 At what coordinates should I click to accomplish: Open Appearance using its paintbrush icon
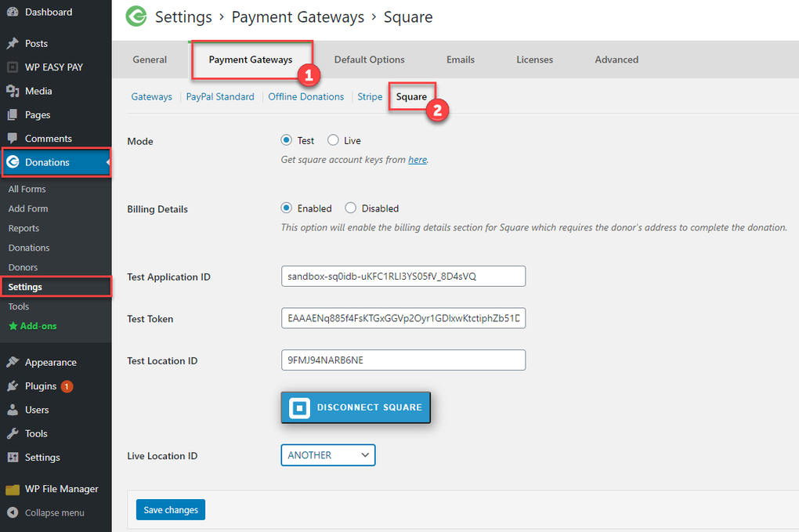[x=11, y=362]
